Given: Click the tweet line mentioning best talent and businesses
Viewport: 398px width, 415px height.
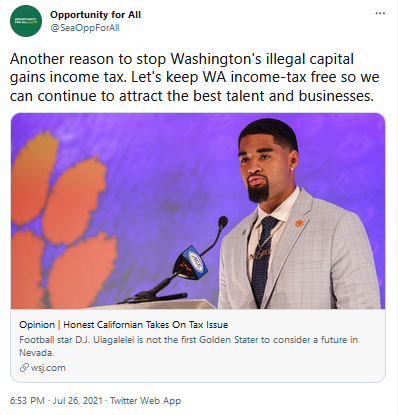Looking at the screenshot, I should point(192,96).
